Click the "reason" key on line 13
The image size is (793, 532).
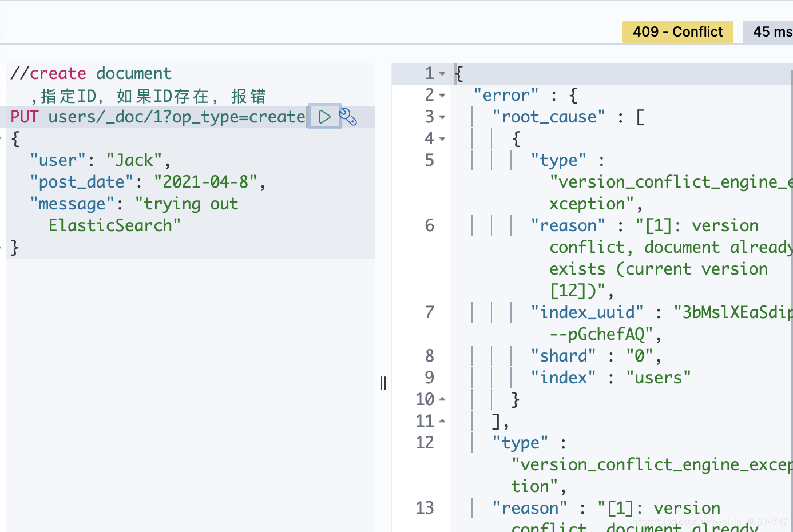(530, 508)
